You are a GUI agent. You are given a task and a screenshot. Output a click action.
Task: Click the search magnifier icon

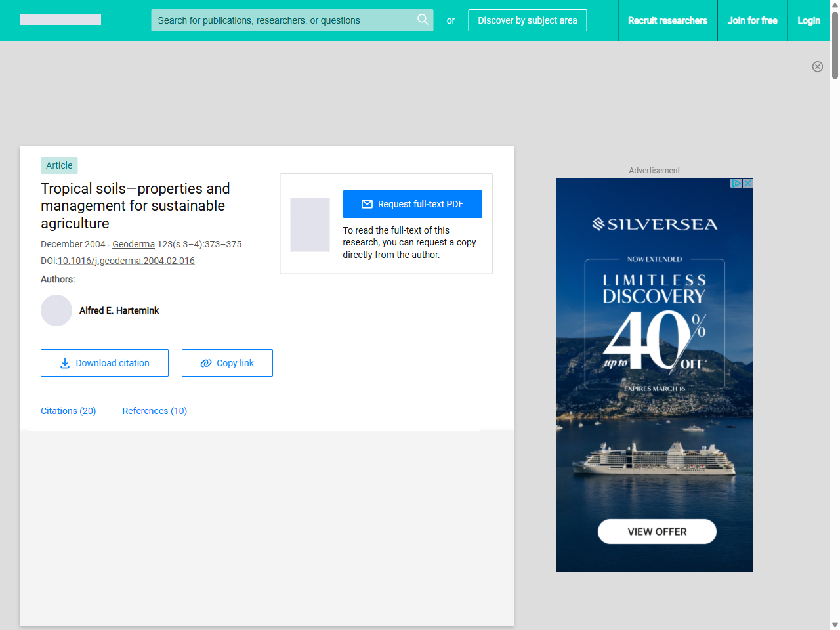(423, 20)
